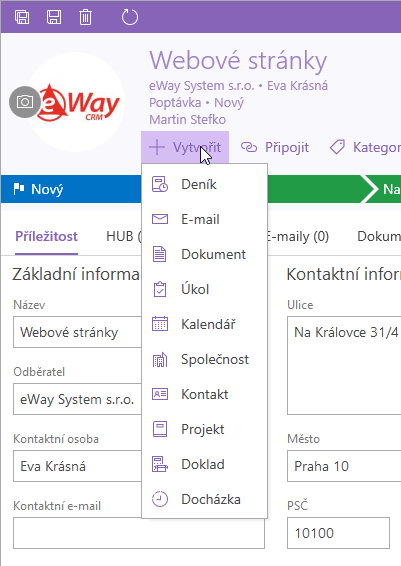The width and height of the screenshot is (401, 566).
Task: Click the Město field with Praha 10
Action: (x=344, y=466)
